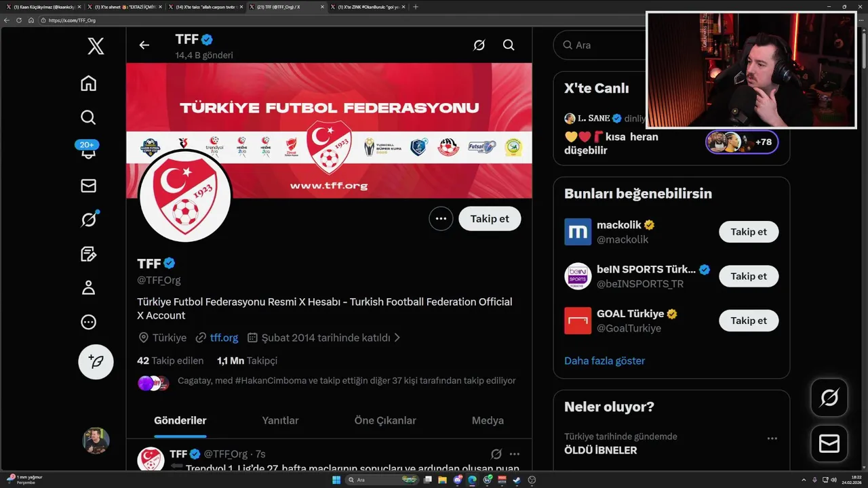The image size is (868, 488).
Task: Open Steam from the taskbar
Action: 517,480
